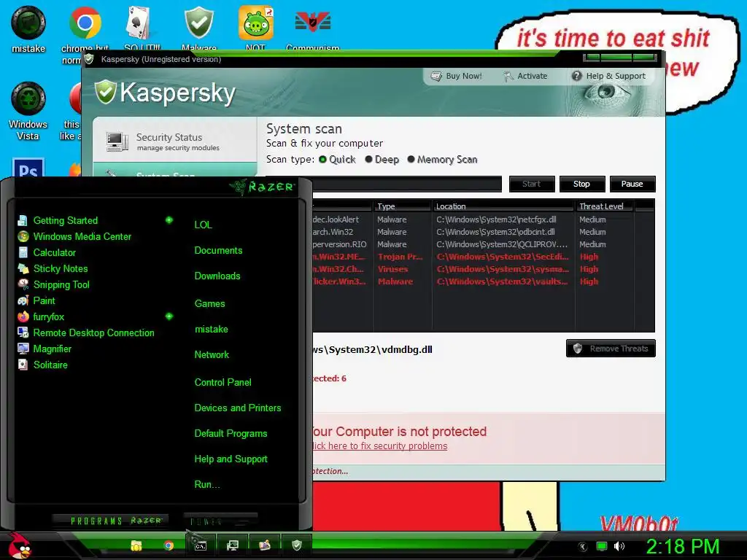Open Paint from start menu

tap(44, 301)
